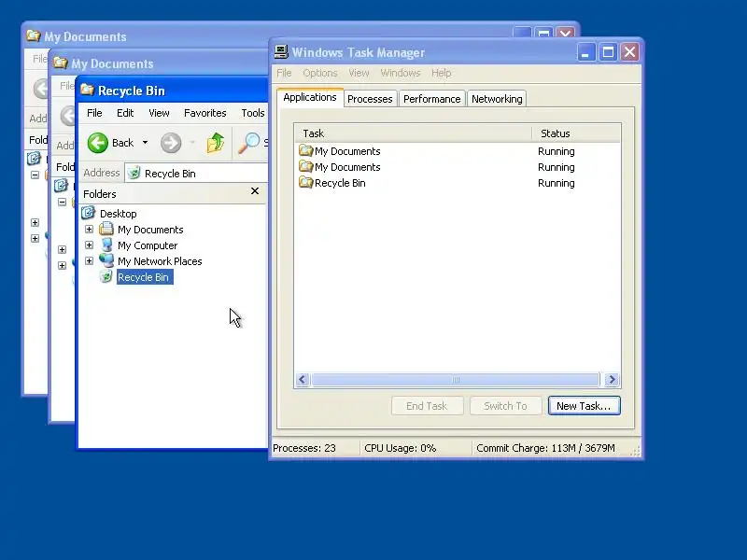Click the My Documents folder icon in tree
This screenshot has width=747, height=560.
[x=106, y=229]
